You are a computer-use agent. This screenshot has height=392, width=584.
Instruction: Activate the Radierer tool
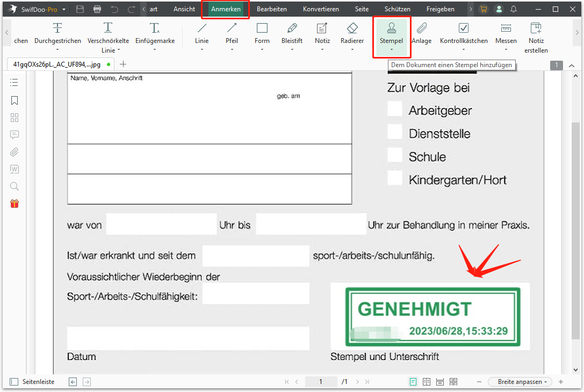coord(352,34)
